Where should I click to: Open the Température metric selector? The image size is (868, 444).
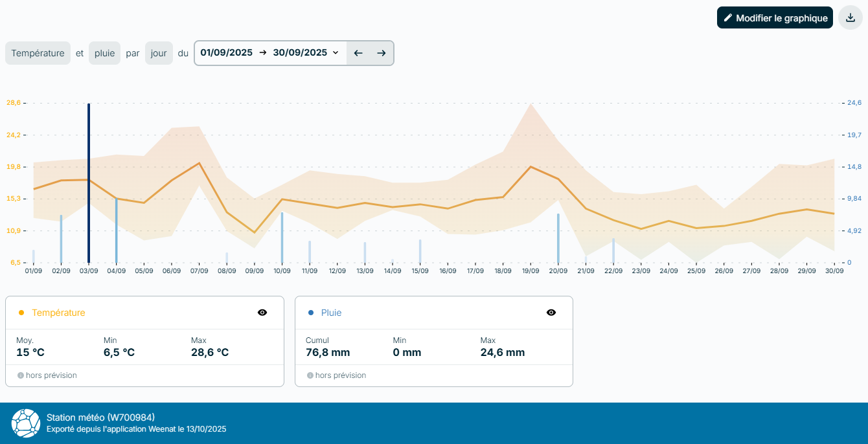click(38, 53)
